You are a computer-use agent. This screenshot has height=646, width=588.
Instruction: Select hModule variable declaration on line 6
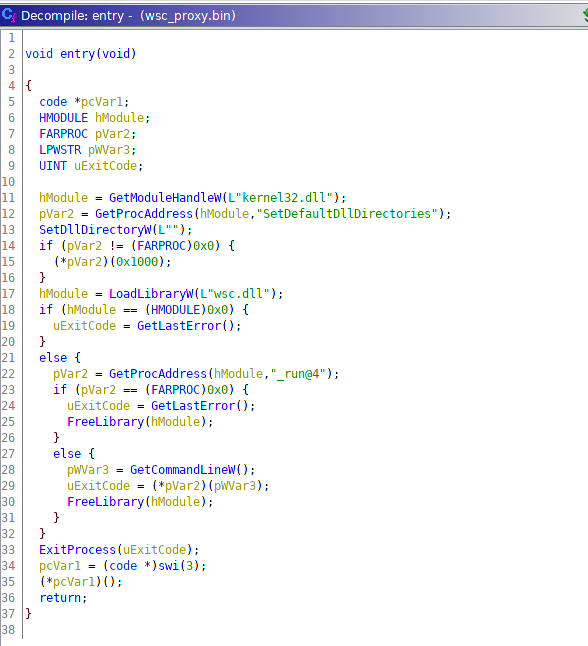[x=119, y=118]
